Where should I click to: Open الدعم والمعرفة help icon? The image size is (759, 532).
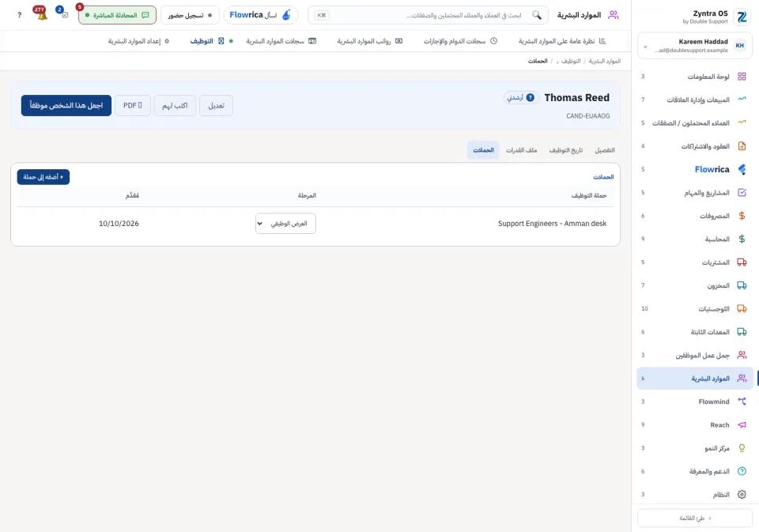pos(742,471)
